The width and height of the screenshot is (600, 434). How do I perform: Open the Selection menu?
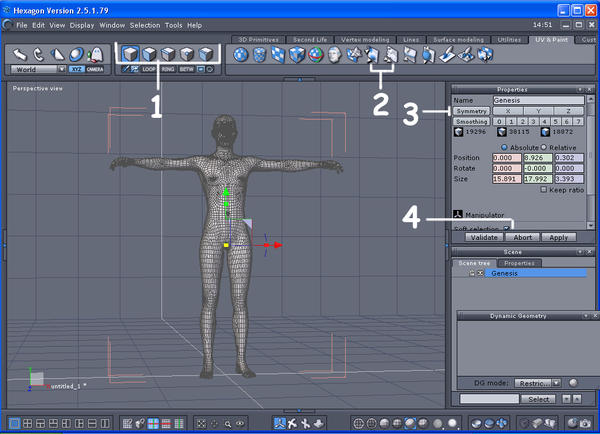click(x=145, y=24)
